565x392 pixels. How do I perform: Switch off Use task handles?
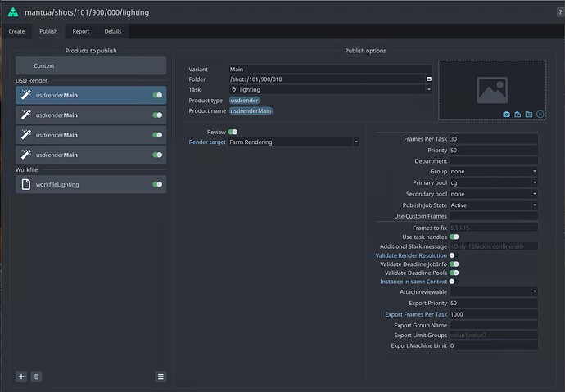[x=454, y=237]
